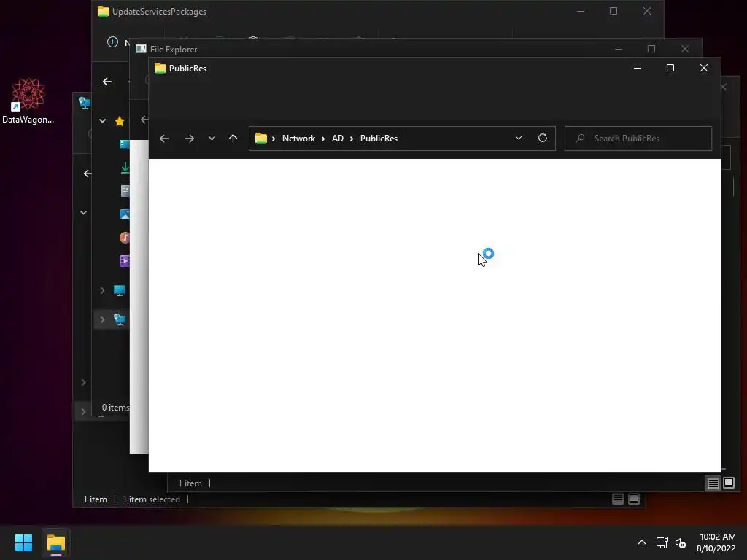This screenshot has height=560, width=747.
Task: Click the UpdateServicesPackages title folder icon
Action: [x=104, y=12]
